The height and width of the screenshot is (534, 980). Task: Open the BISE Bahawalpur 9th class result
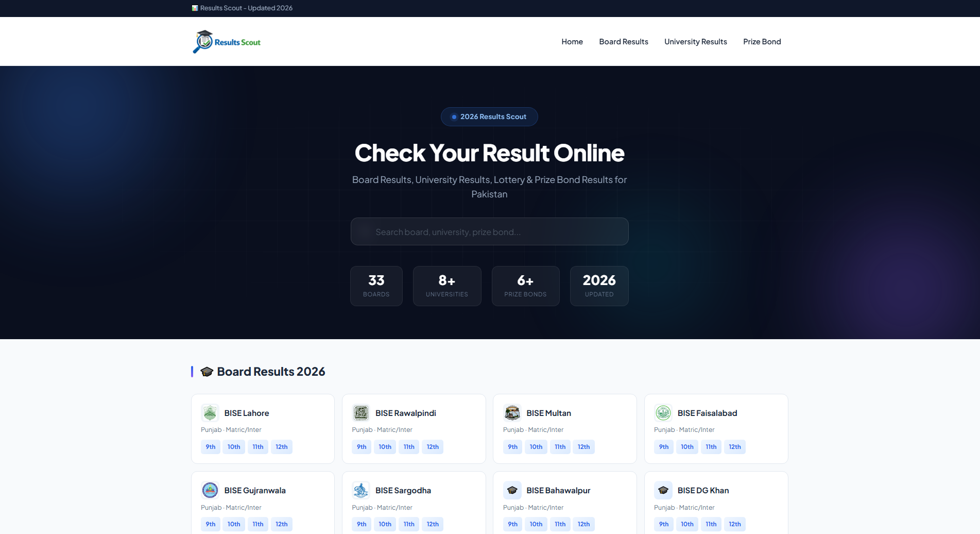point(513,524)
